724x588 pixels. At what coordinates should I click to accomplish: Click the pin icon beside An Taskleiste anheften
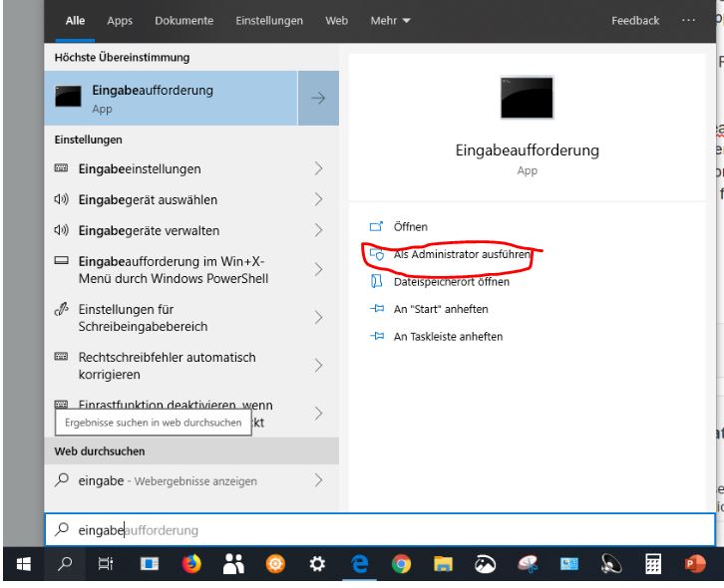pos(377,336)
